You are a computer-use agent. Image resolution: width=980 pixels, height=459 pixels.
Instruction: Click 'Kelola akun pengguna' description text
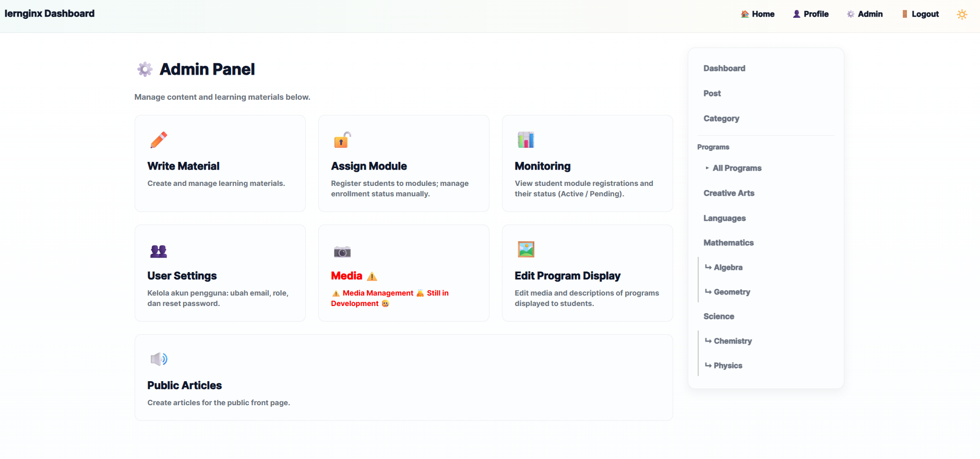point(218,298)
